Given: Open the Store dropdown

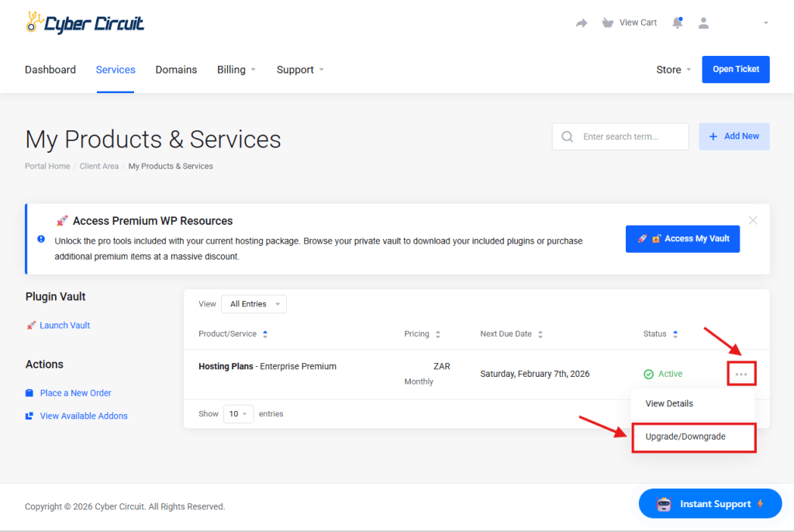Looking at the screenshot, I should pos(673,70).
